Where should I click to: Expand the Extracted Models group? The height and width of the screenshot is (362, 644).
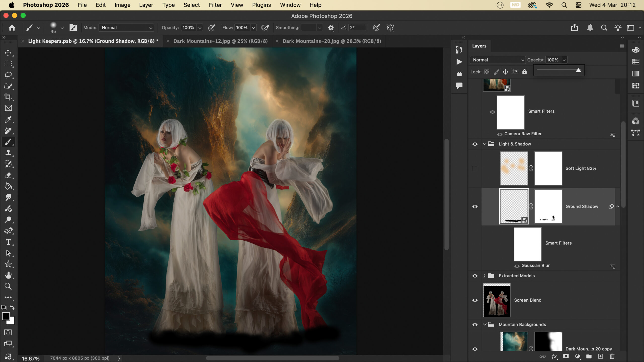tap(485, 276)
